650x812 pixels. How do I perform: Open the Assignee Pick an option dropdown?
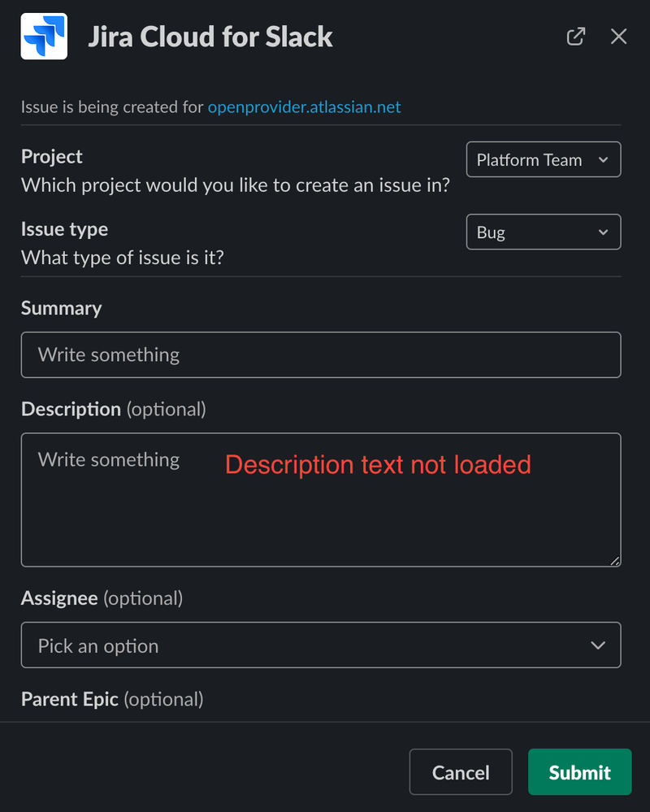click(x=321, y=645)
